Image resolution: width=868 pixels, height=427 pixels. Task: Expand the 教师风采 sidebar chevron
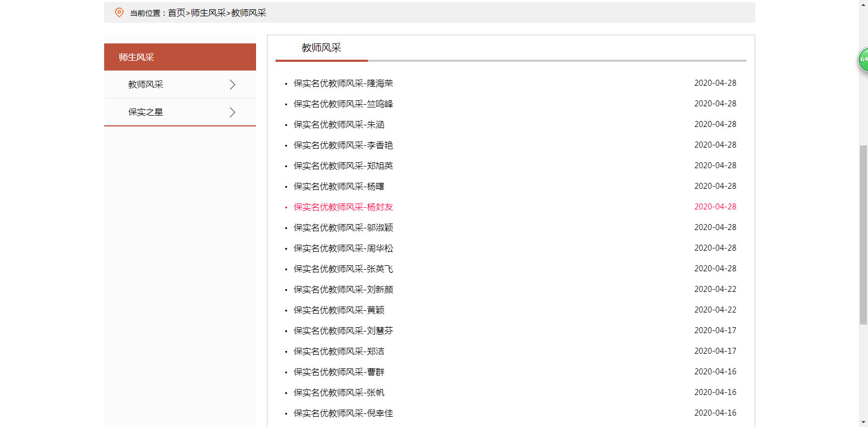pos(232,85)
